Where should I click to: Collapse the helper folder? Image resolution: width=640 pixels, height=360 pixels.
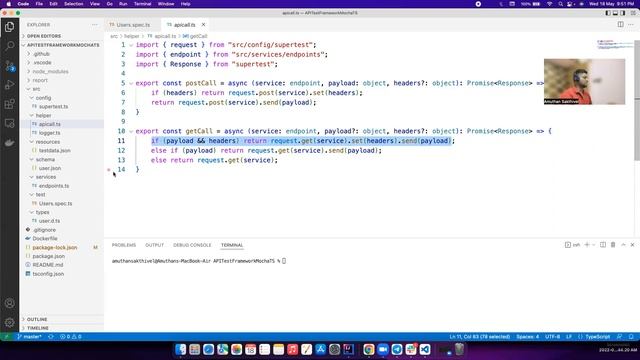coord(43,116)
